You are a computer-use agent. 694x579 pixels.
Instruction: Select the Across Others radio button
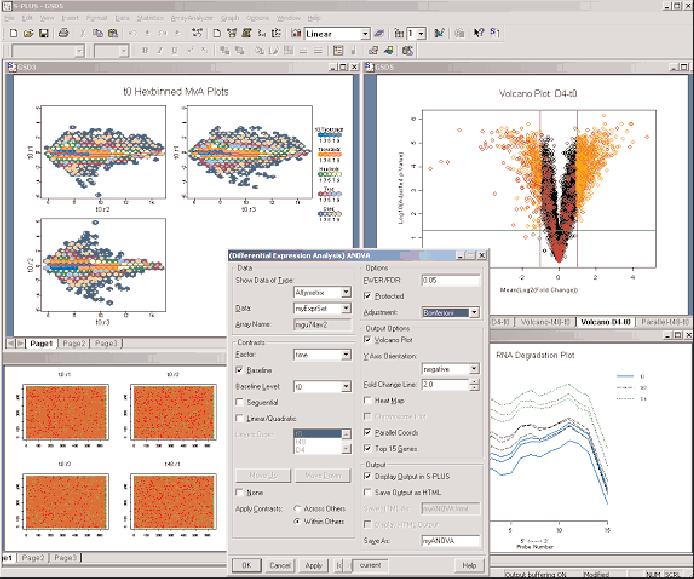[298, 507]
